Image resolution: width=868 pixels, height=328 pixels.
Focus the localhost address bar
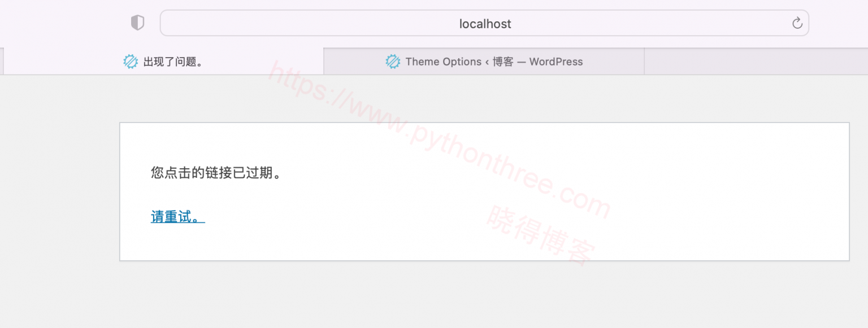[484, 23]
